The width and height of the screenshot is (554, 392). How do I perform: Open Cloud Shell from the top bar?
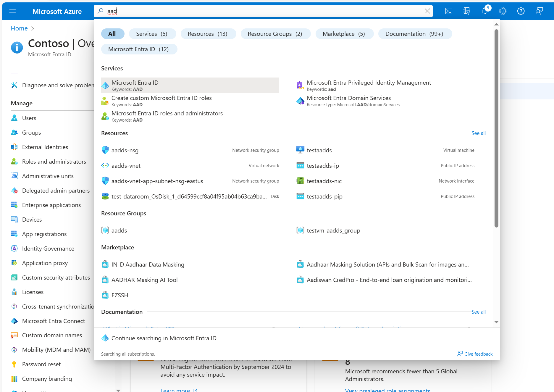(x=449, y=11)
